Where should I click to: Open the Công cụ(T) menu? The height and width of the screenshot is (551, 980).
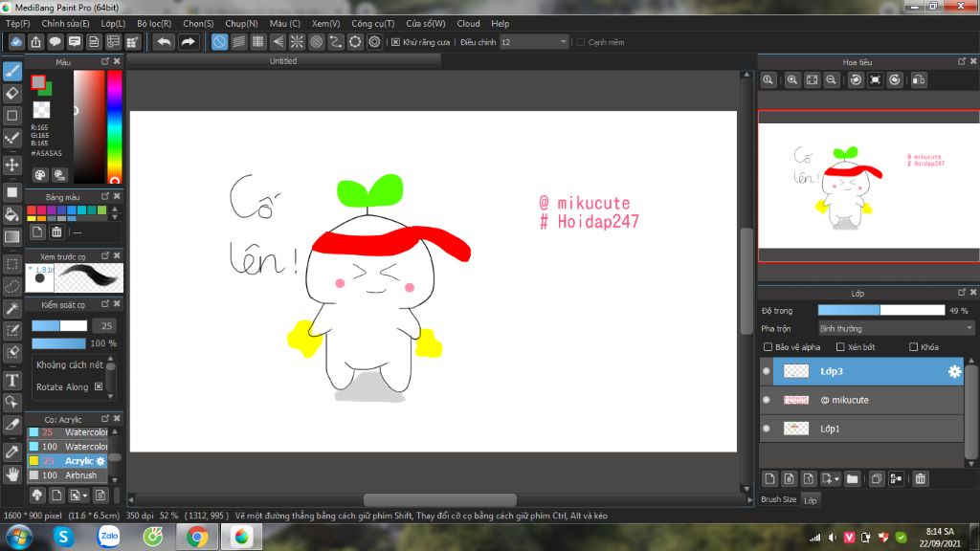click(x=372, y=23)
